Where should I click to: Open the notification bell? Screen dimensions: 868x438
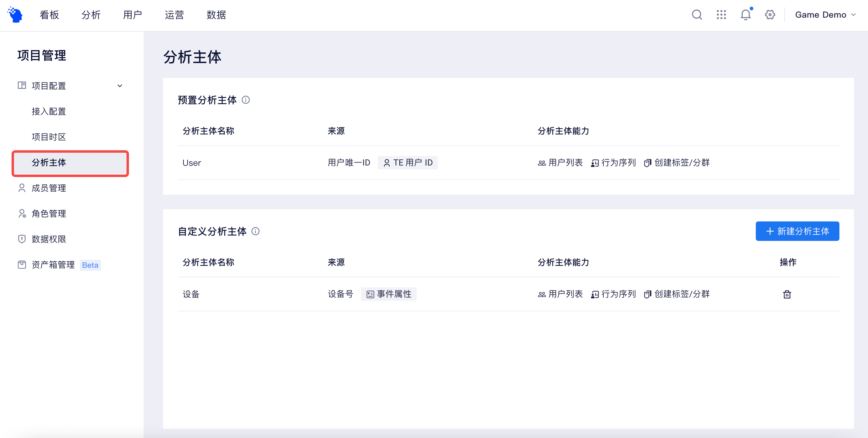[x=746, y=15]
